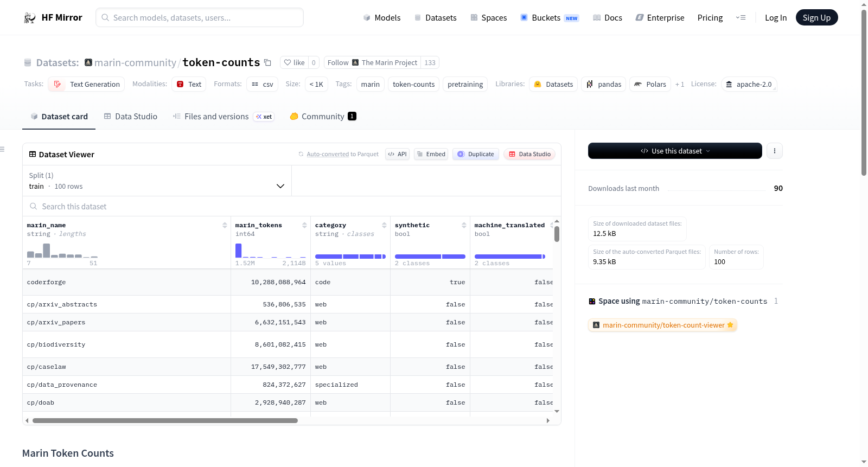The height and width of the screenshot is (467, 868).
Task: Click the horizontal scrollbar of the data table
Action: pos(165,420)
